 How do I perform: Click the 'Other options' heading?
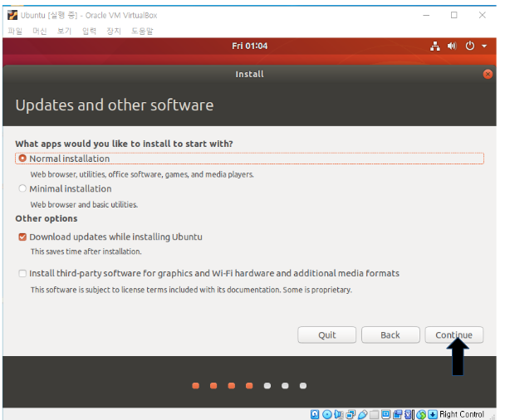[x=47, y=218]
